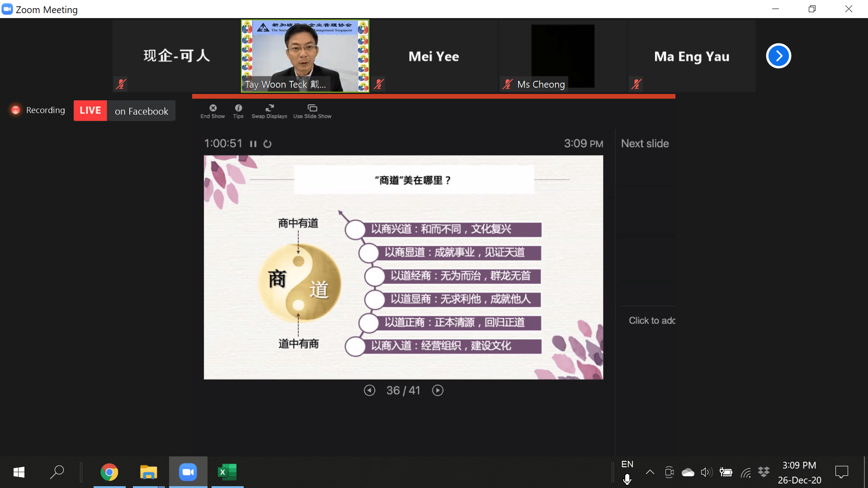Image resolution: width=868 pixels, height=488 pixels.
Task: Click Use Slide Show icon
Action: pos(312,108)
